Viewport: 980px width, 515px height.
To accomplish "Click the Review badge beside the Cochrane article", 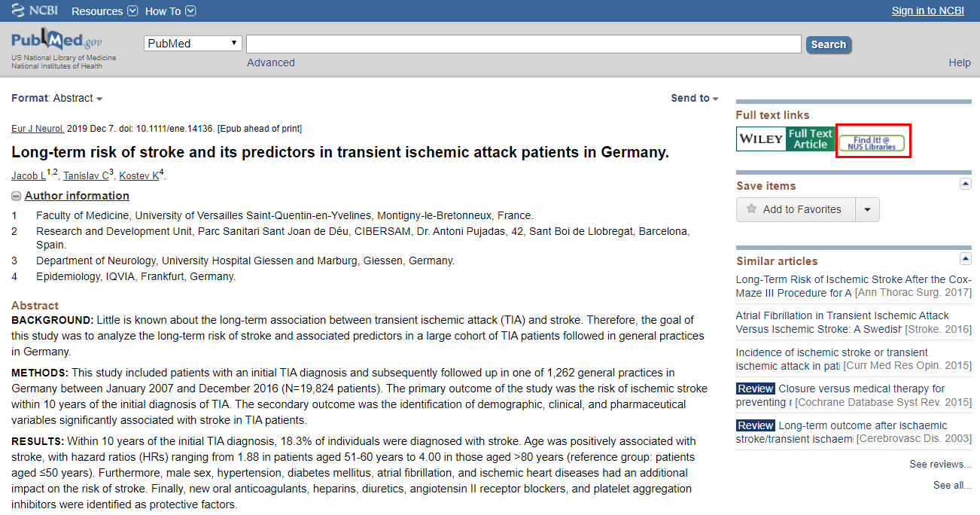I will (x=755, y=388).
